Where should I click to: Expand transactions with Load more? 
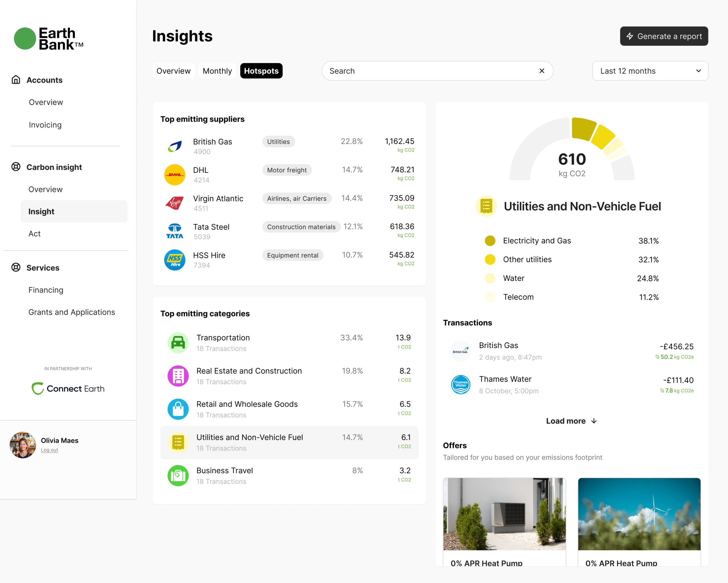(571, 421)
